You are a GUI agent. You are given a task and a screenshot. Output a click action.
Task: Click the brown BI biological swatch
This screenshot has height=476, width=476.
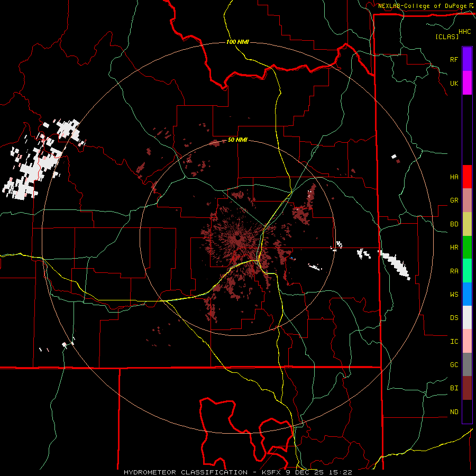467,388
